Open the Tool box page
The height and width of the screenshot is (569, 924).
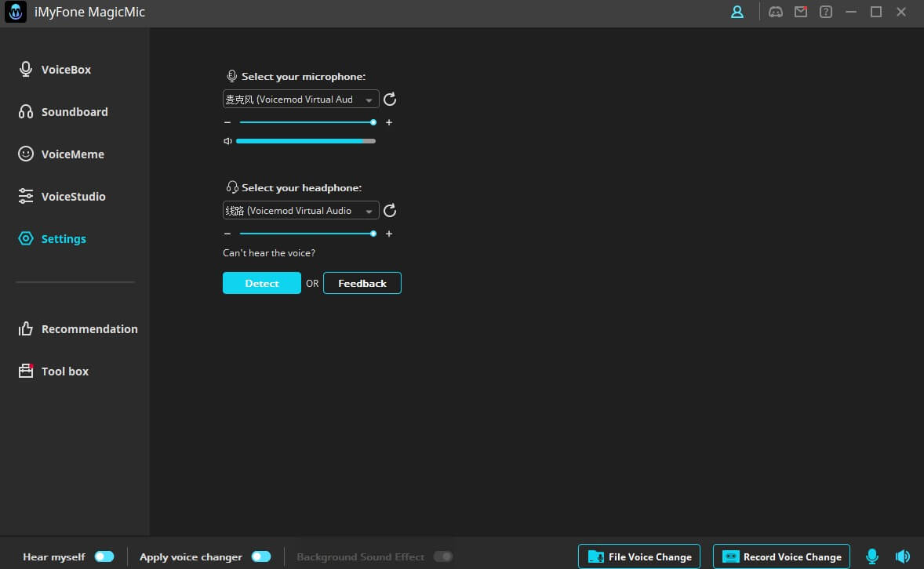pos(53,371)
